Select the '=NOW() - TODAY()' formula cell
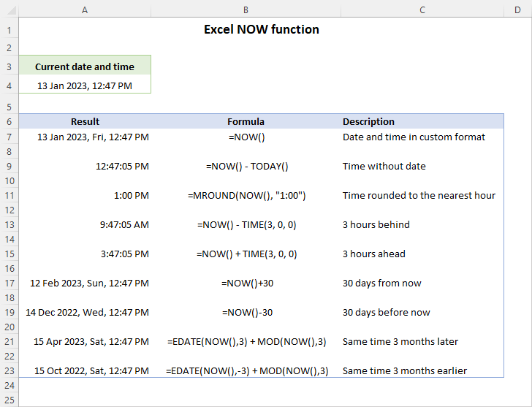Image resolution: width=532 pixels, height=407 pixels. (246, 166)
